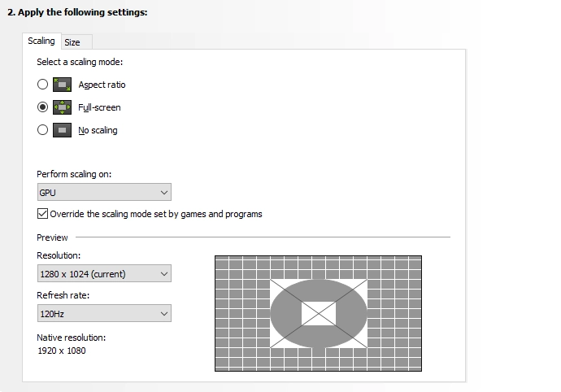This screenshot has width=561, height=392.
Task: Open the Perform scaling on GPU dropdown
Action: point(104,192)
